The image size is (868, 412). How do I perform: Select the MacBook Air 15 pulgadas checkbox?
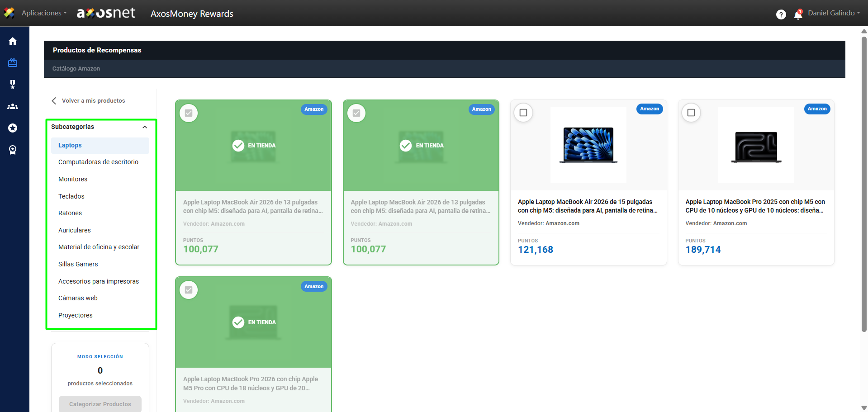coord(523,113)
